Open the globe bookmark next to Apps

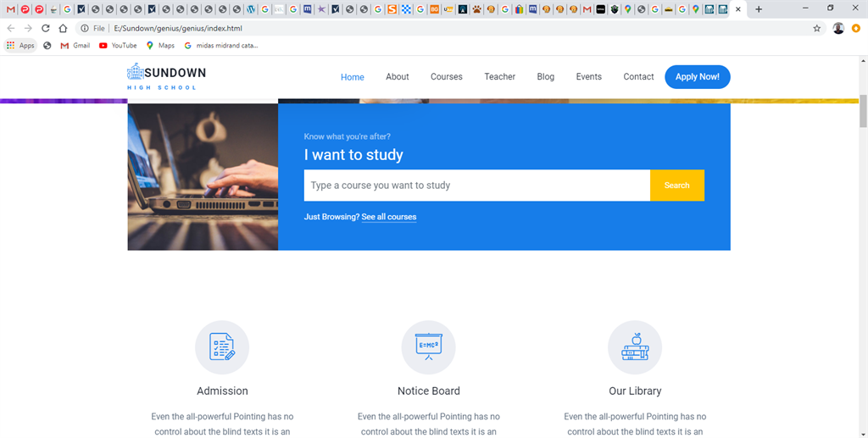point(47,46)
